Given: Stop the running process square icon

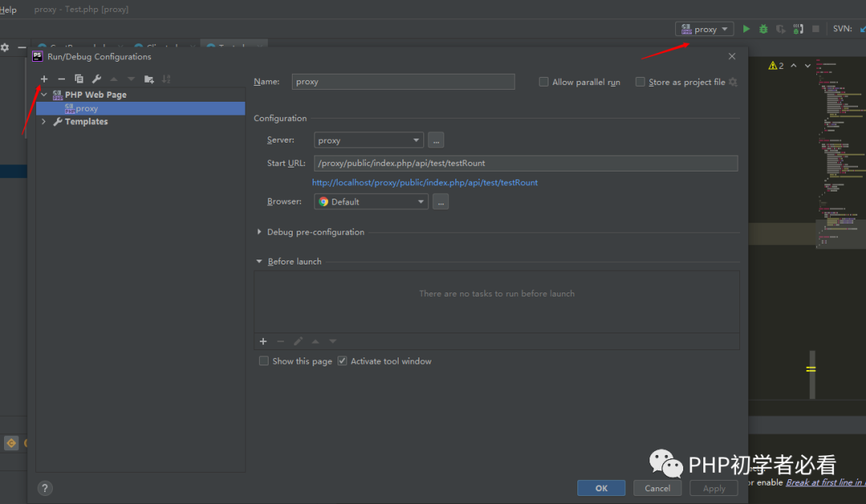Looking at the screenshot, I should pyautogui.click(x=815, y=29).
